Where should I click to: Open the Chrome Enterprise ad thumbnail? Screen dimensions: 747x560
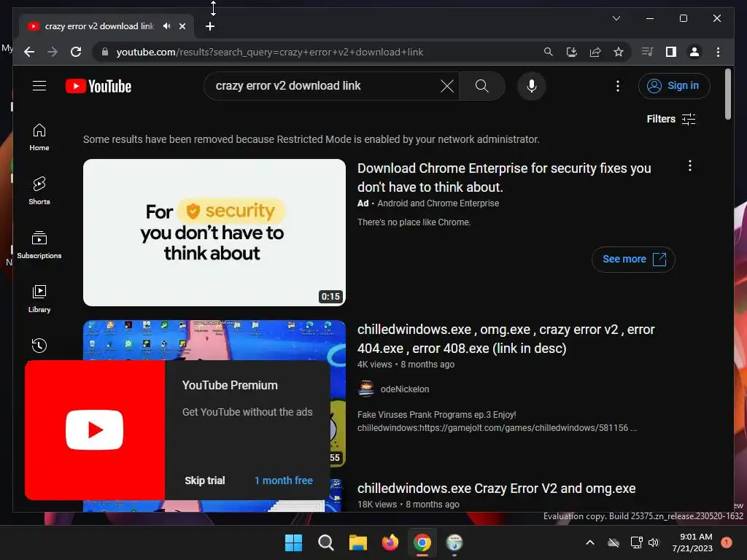point(214,233)
